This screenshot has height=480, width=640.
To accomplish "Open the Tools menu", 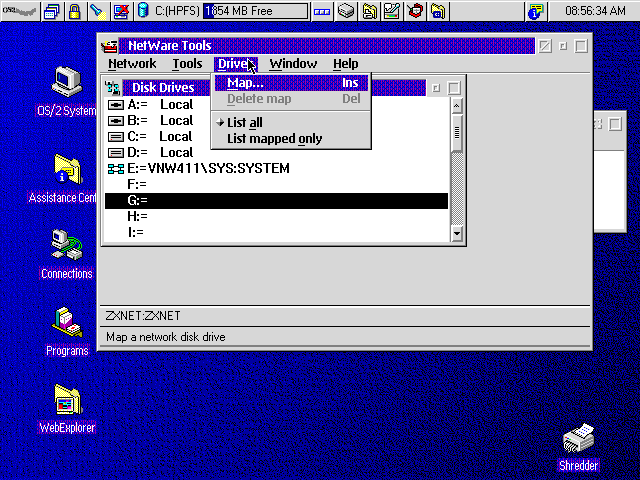I will click(187, 64).
